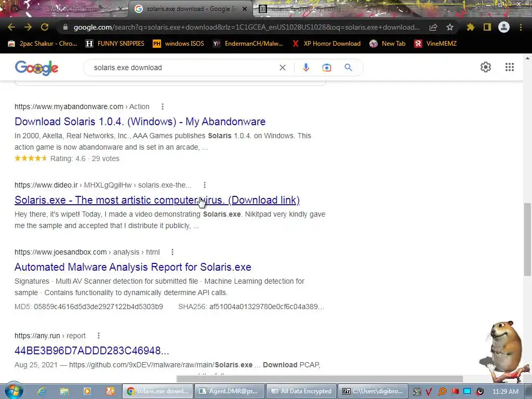Start voice search with the microphone icon

[x=305, y=68]
